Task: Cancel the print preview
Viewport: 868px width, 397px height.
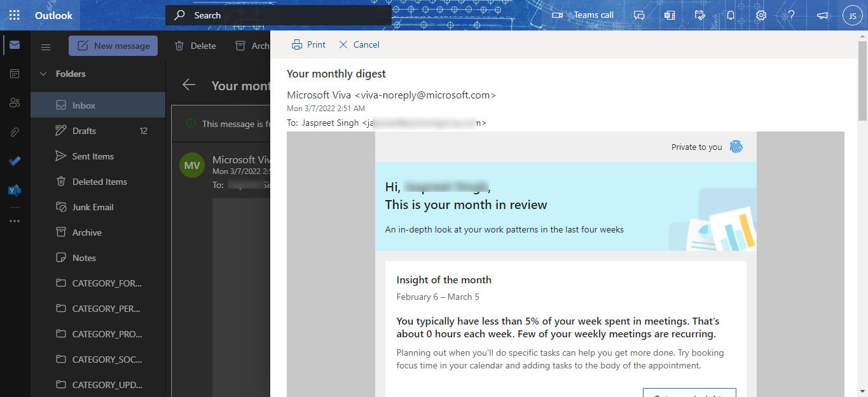Action: pos(359,44)
